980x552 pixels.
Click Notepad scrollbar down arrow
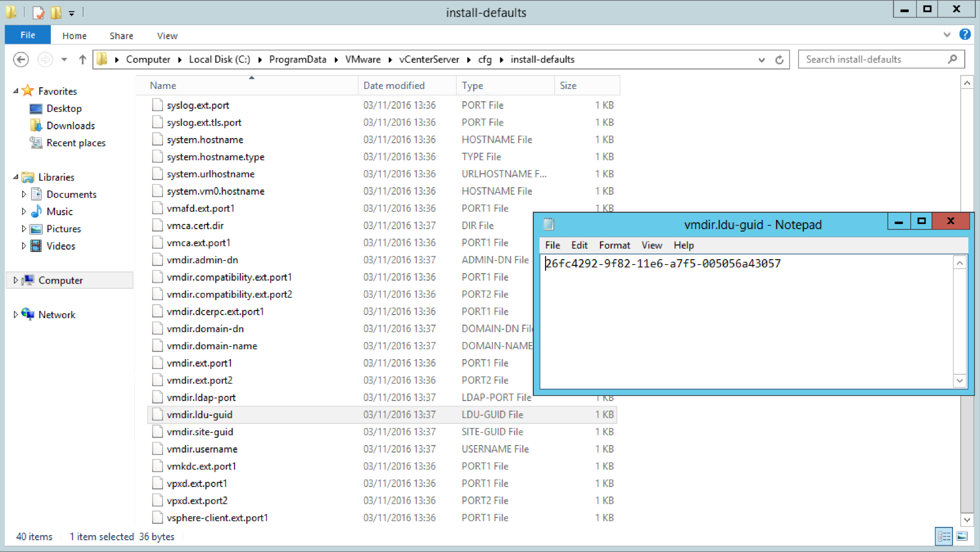[x=960, y=381]
